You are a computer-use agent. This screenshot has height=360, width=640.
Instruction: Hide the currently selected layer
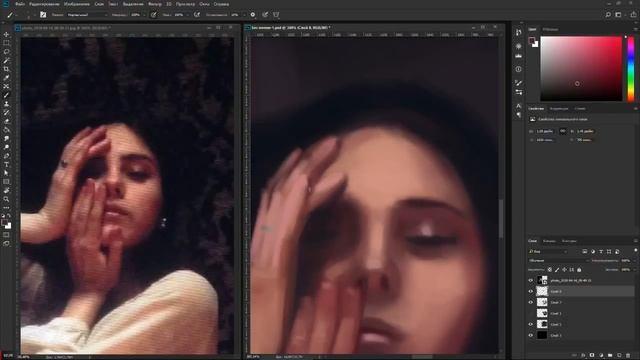(531, 291)
